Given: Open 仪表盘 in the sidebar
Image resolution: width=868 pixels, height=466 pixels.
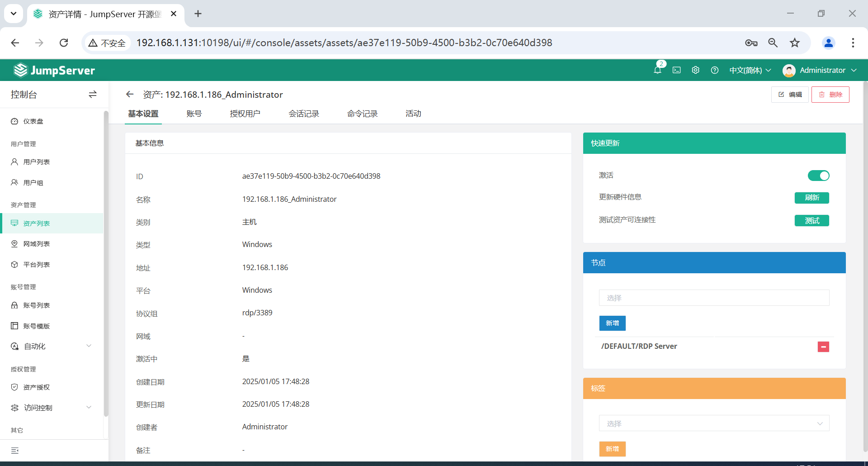Looking at the screenshot, I should pyautogui.click(x=52, y=121).
